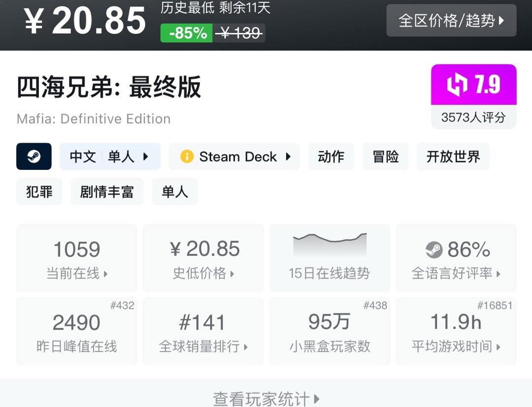Open the 开放世界 tag
Viewport: 532px width, 407px height.
453,157
